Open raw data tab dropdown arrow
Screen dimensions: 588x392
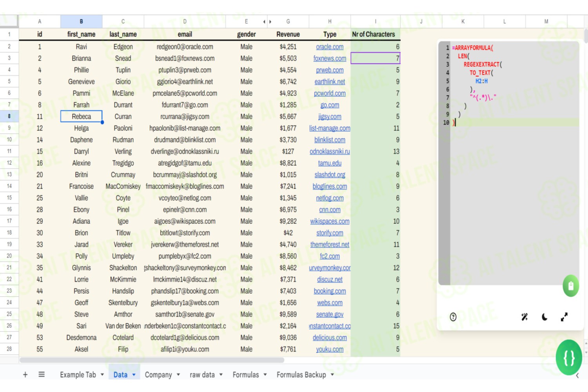[221, 375]
